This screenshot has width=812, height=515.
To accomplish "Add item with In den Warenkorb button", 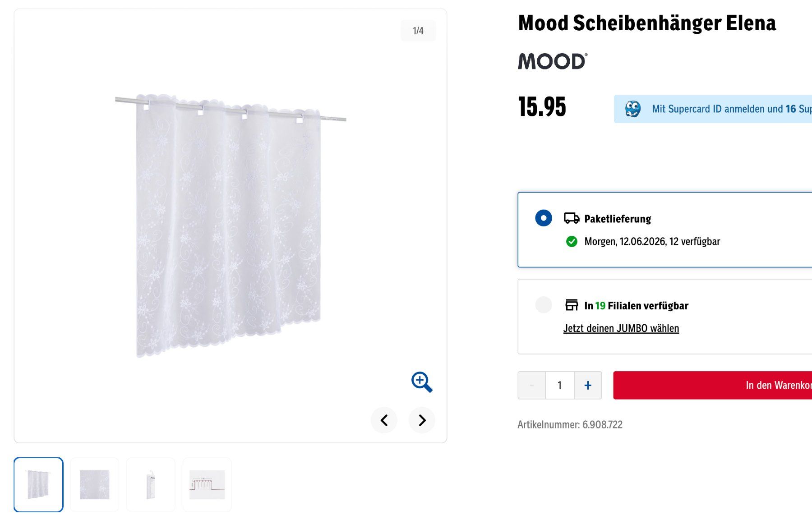I will 713,385.
